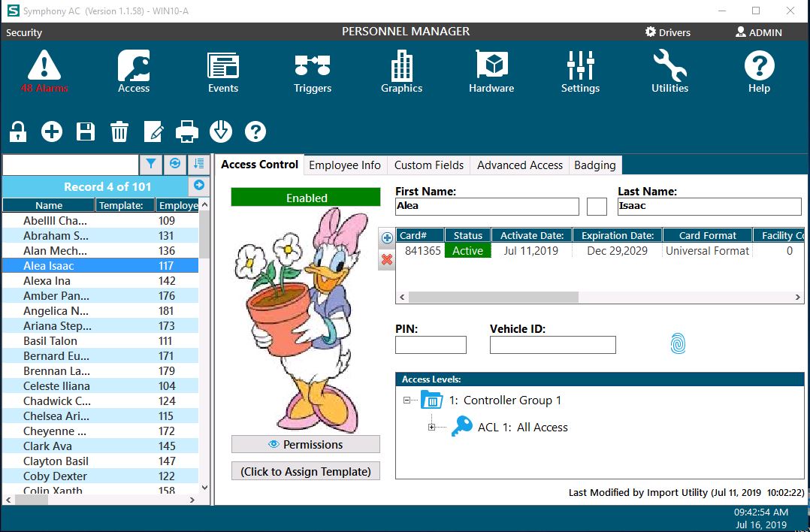Select Alexa Ina in personnel list
Image resolution: width=810 pixels, height=532 pixels.
click(x=101, y=281)
